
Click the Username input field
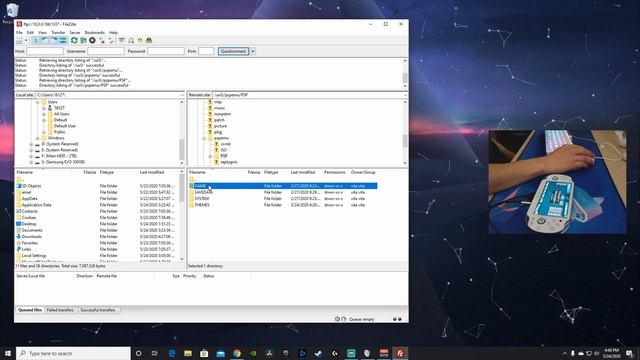(106, 51)
